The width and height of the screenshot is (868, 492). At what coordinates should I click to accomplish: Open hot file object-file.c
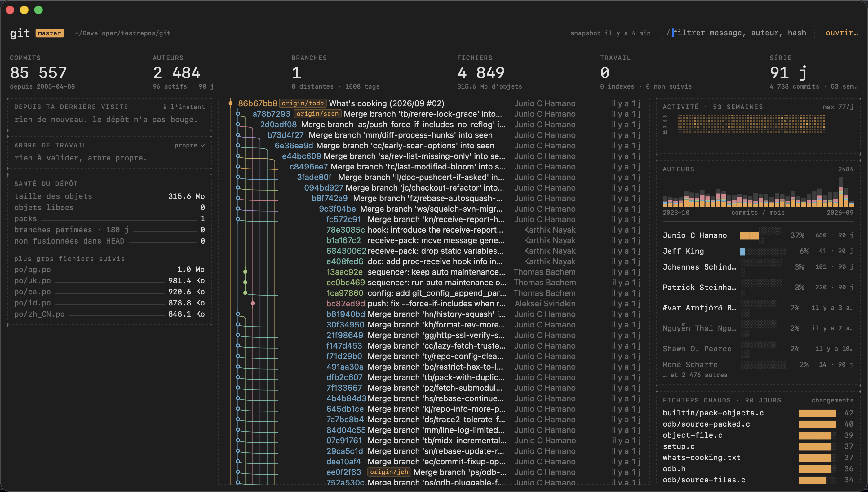point(758,435)
